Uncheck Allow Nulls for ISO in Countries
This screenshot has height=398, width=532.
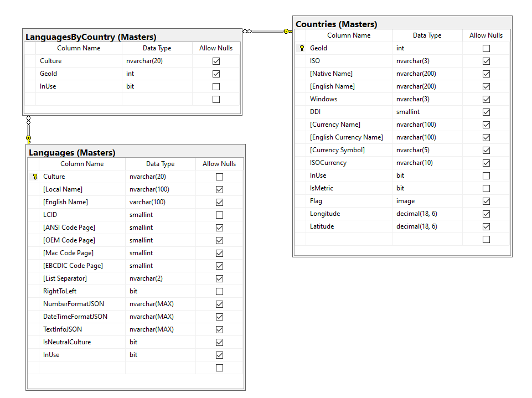pyautogui.click(x=486, y=61)
